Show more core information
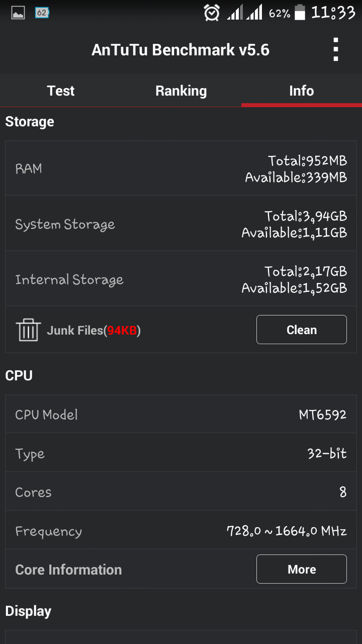The image size is (362, 644). pos(302,569)
